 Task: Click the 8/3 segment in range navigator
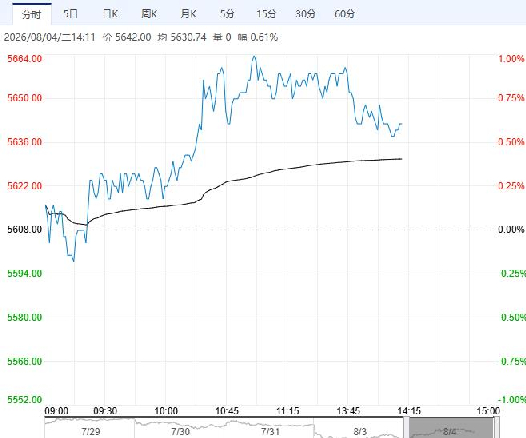[359, 429]
